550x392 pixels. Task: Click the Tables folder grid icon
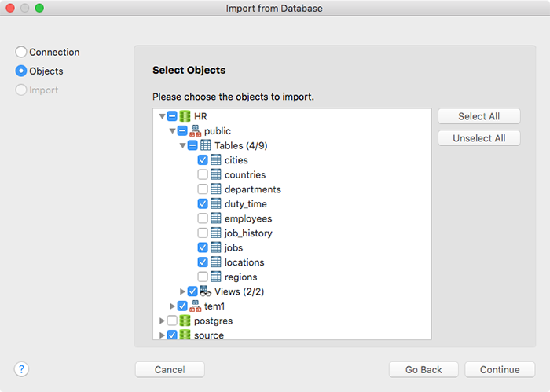click(206, 145)
